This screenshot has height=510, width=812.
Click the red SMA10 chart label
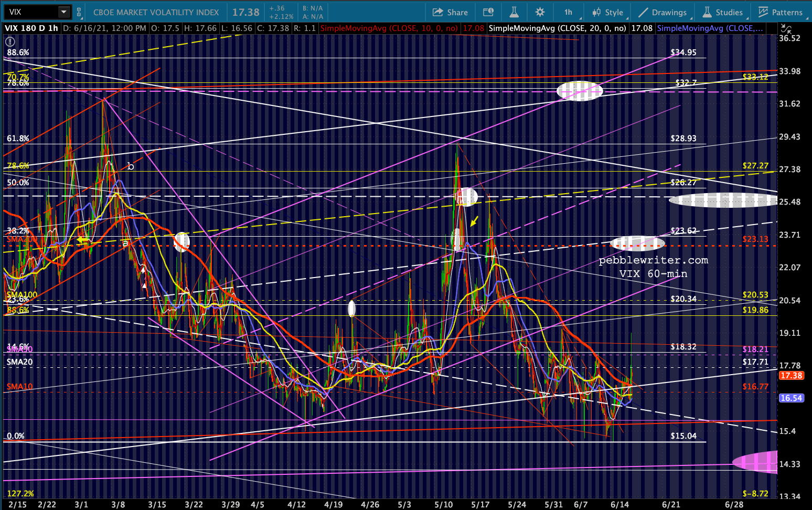click(19, 387)
